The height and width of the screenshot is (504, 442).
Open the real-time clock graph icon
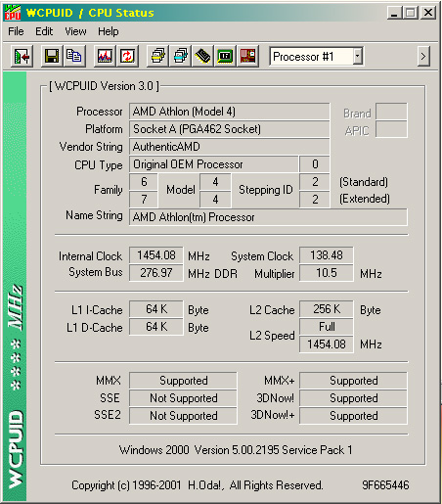tap(105, 57)
